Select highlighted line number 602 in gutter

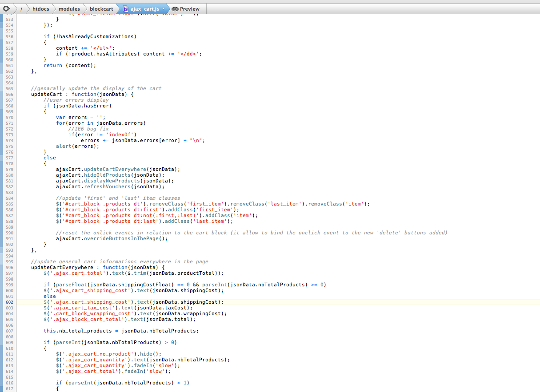click(x=9, y=302)
